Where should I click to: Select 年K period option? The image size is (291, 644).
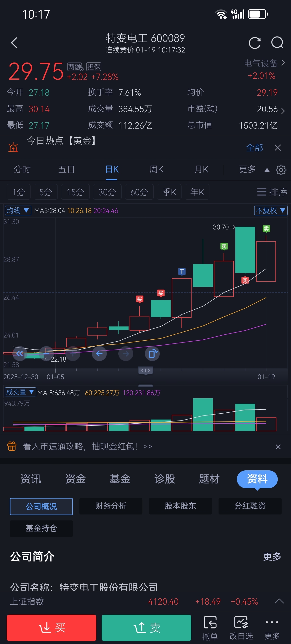[x=197, y=192]
